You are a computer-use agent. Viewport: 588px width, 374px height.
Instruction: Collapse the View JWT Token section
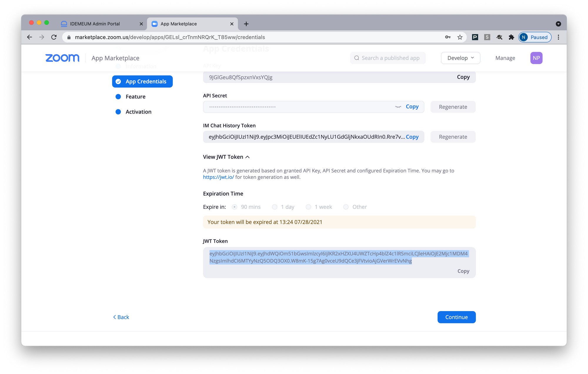click(x=226, y=157)
